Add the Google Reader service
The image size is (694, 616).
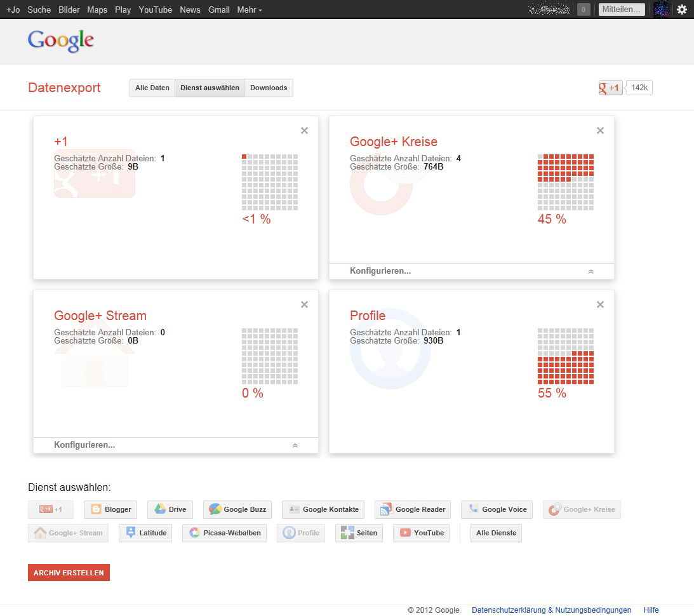(x=413, y=509)
